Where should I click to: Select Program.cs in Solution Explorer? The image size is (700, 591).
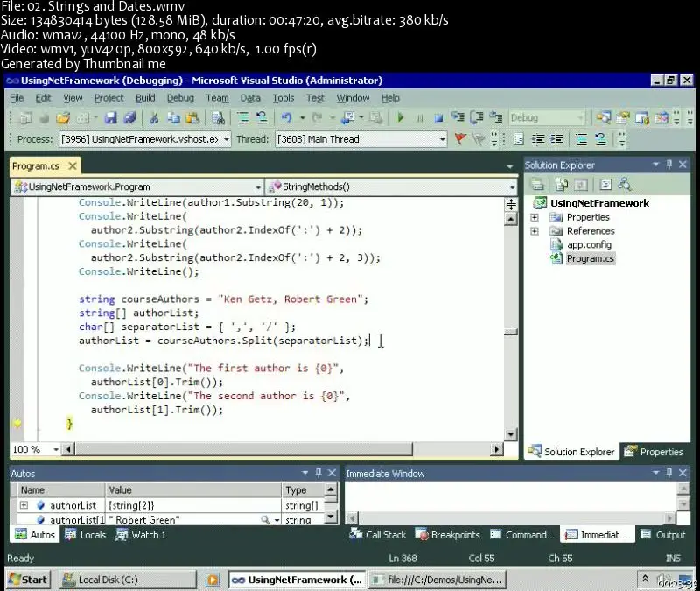(x=590, y=258)
